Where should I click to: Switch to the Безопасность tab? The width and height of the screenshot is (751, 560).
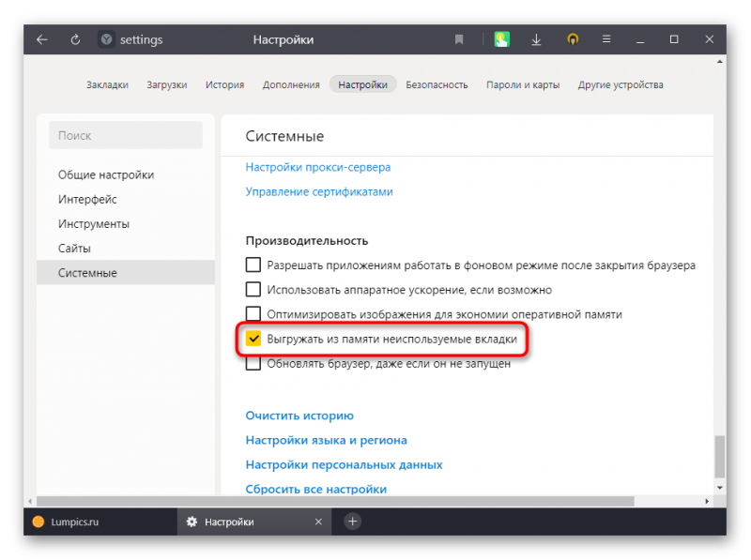(437, 84)
